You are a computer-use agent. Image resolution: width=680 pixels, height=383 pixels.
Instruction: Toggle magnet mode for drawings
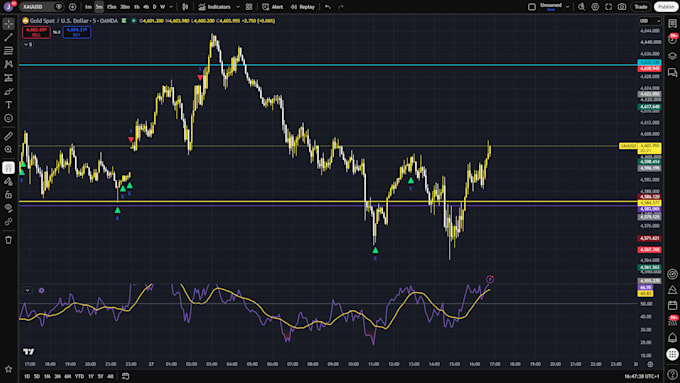coord(8,168)
